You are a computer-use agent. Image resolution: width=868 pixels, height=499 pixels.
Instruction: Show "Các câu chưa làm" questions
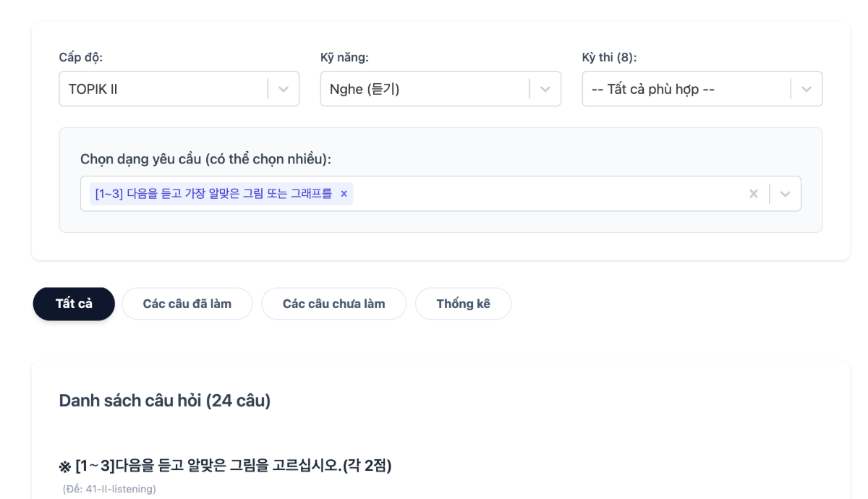coord(333,304)
